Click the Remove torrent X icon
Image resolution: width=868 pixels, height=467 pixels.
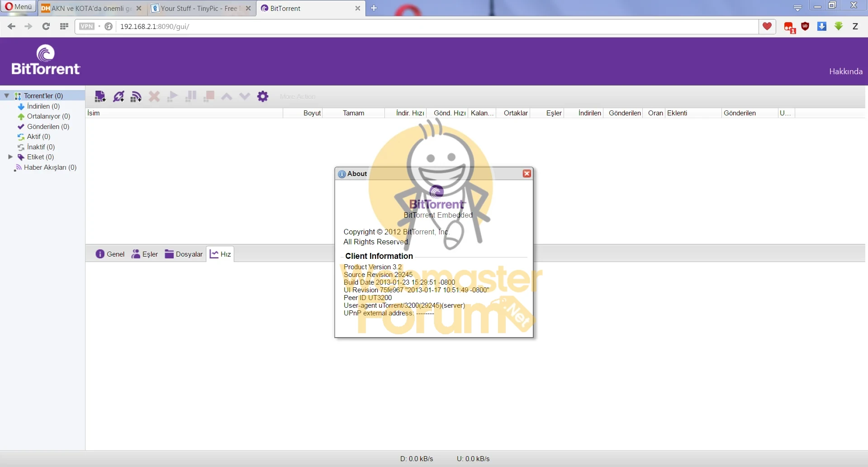pos(154,96)
